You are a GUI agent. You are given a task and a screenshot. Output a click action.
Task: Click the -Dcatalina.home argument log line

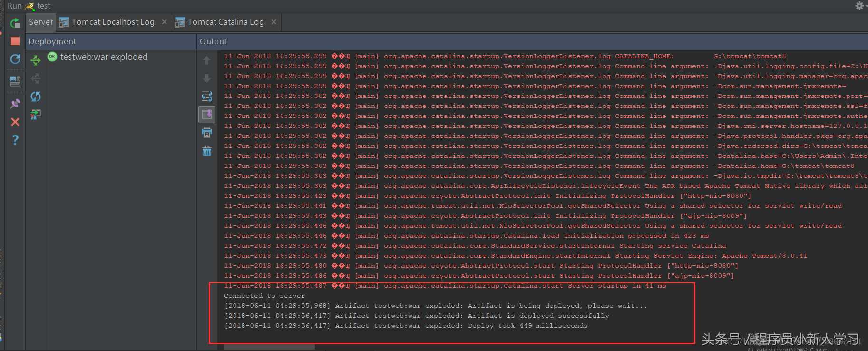pyautogui.click(x=539, y=166)
